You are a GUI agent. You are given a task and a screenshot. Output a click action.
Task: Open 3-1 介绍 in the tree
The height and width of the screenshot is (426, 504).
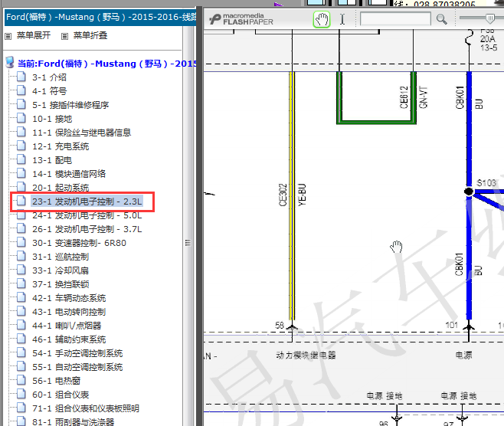(49, 77)
